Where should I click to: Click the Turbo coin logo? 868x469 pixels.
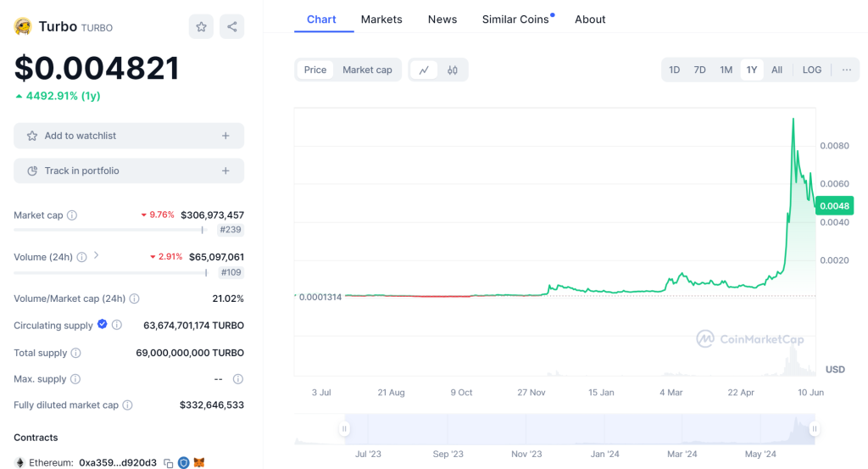(x=23, y=26)
